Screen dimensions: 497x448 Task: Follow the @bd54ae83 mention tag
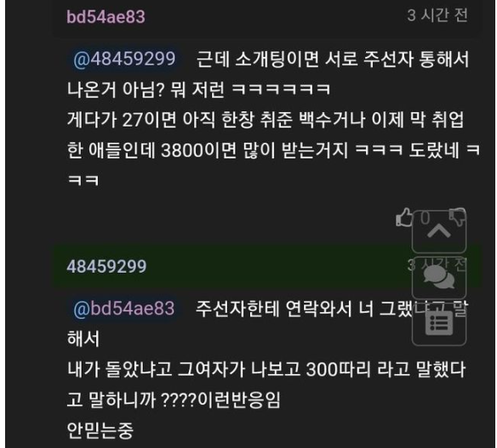[124, 309]
